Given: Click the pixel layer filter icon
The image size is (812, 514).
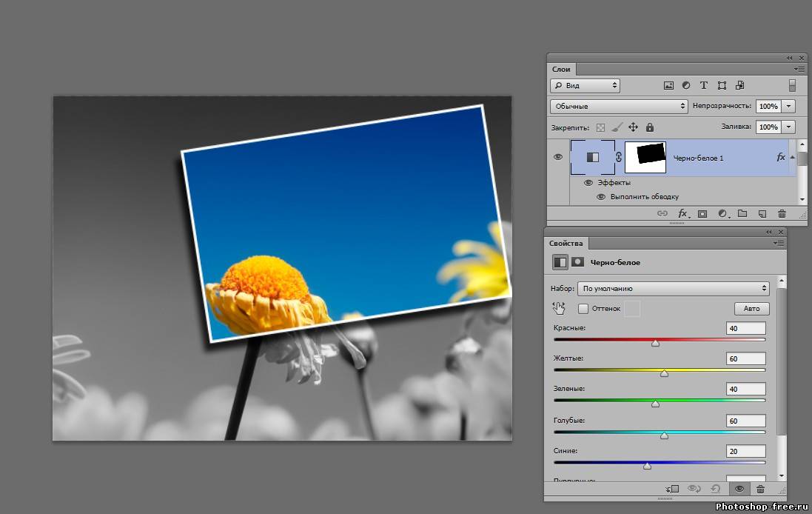Looking at the screenshot, I should point(668,86).
